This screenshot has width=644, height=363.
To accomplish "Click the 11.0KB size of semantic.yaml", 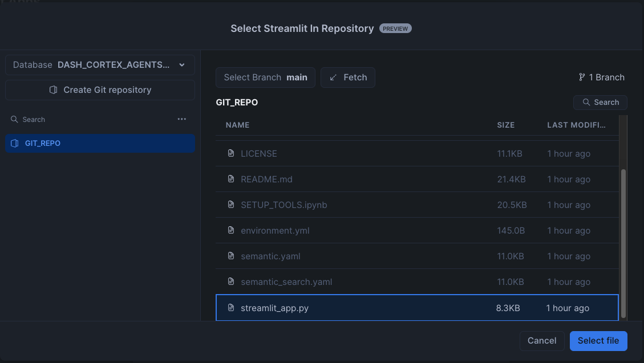I will [511, 256].
